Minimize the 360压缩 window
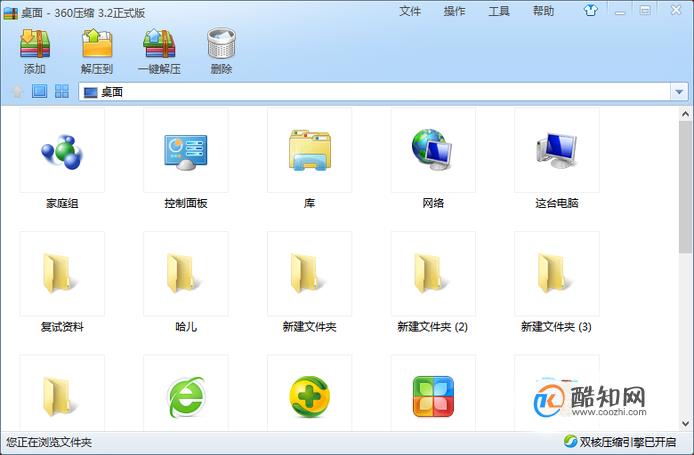The height and width of the screenshot is (455, 694). click(x=620, y=11)
